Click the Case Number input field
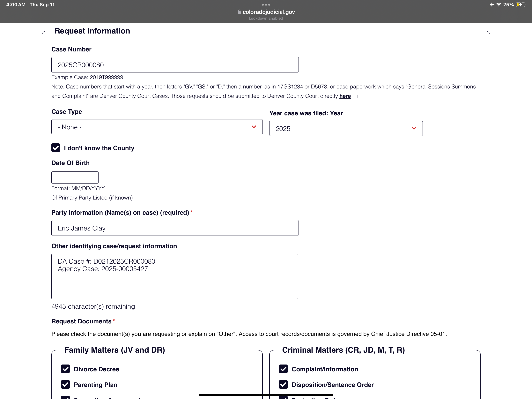 [175, 65]
